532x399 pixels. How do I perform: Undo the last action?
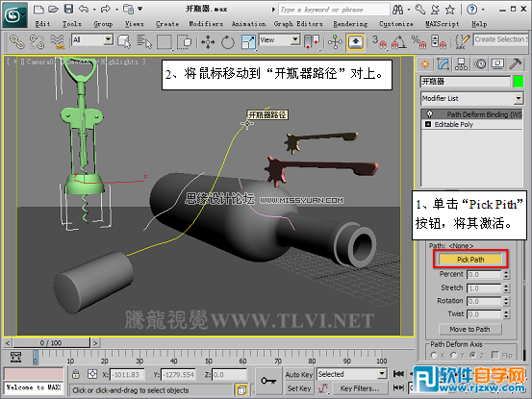click(x=84, y=10)
